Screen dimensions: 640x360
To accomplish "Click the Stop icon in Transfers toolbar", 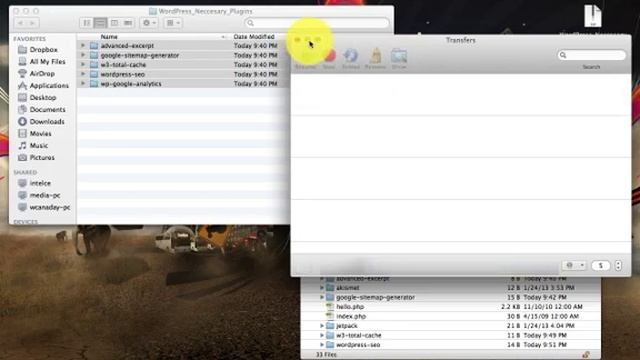I will (329, 56).
